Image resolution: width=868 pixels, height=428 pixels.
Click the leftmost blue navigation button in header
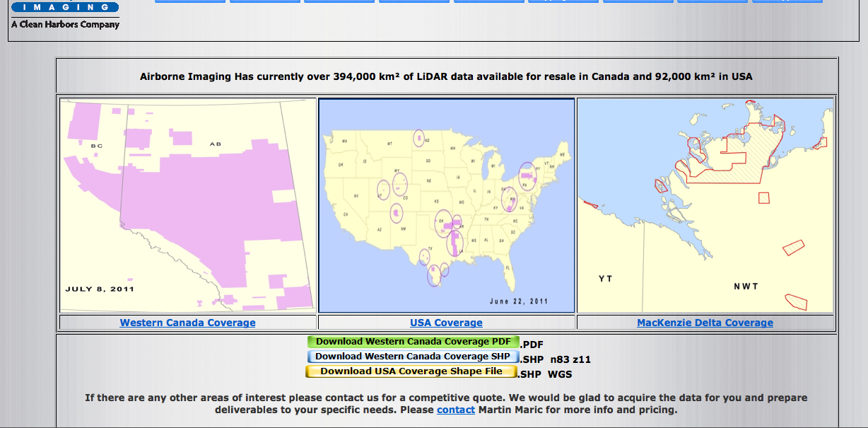pos(190,1)
